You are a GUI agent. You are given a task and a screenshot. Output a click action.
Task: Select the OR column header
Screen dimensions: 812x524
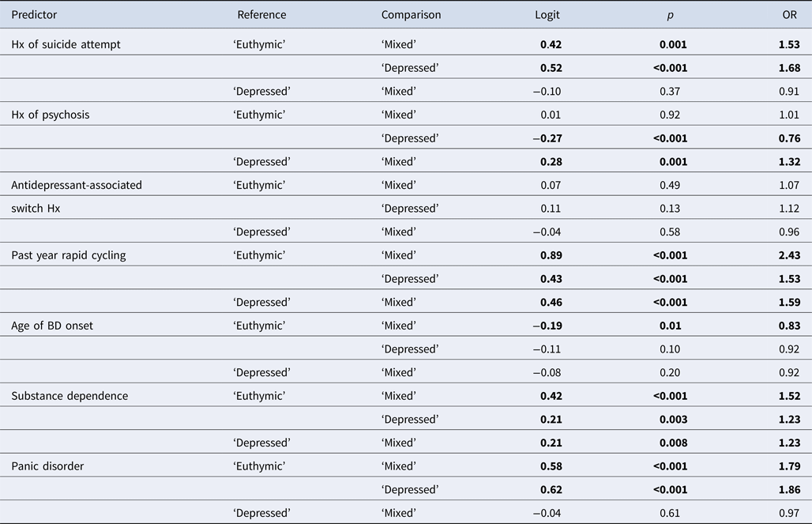click(791, 15)
